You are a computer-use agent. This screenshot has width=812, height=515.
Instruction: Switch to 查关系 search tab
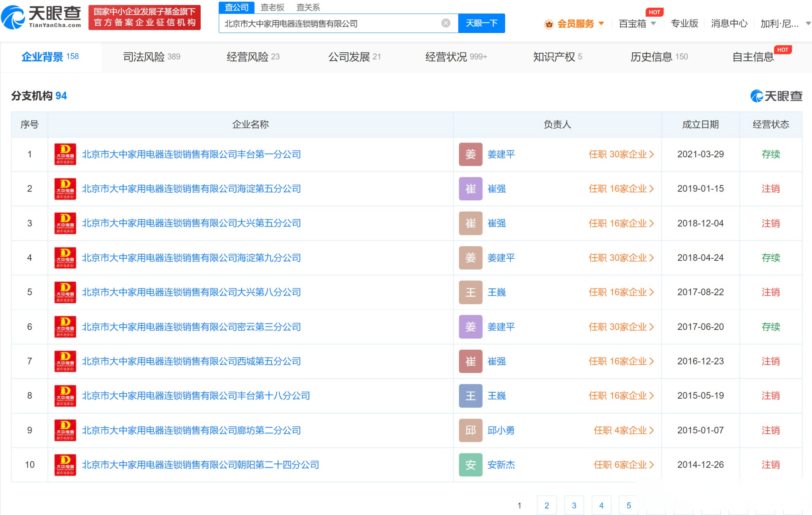(308, 7)
